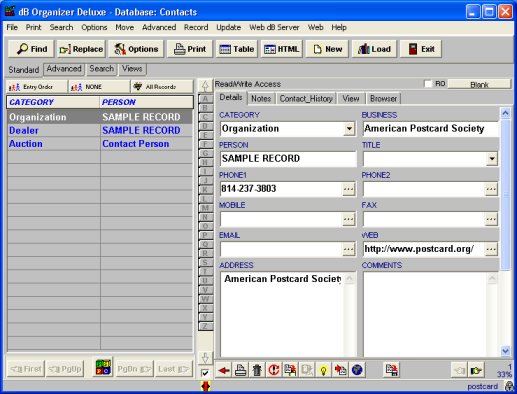Click ellipsis button next to WEB

tap(491, 249)
